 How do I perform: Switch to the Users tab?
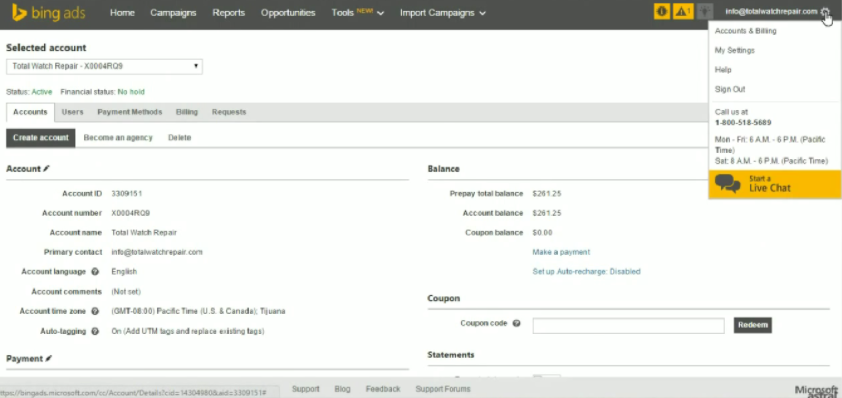point(72,112)
